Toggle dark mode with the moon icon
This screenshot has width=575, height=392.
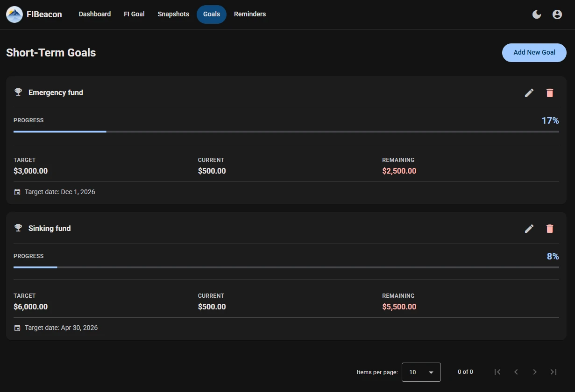pyautogui.click(x=536, y=14)
